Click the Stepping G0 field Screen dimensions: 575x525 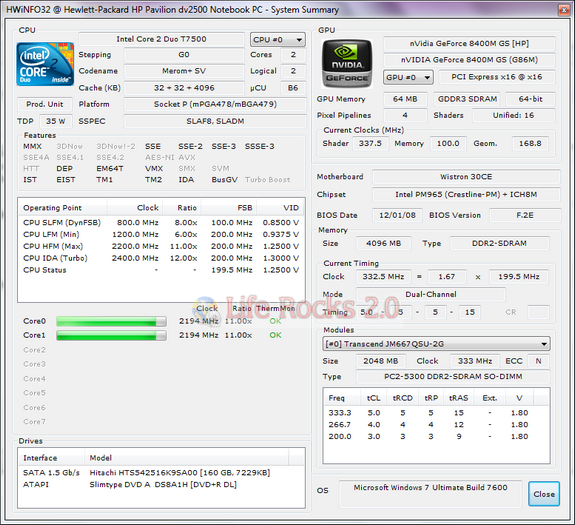tap(184, 55)
